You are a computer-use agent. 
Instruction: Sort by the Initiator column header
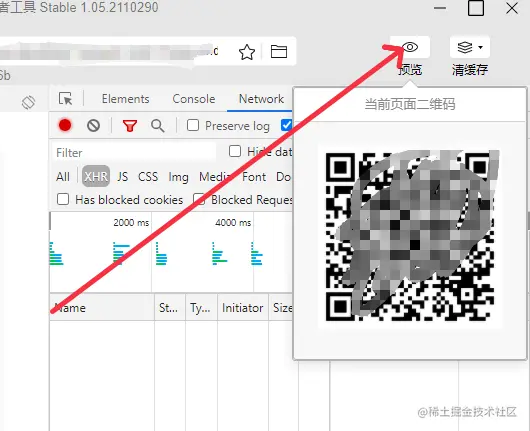pyautogui.click(x=243, y=308)
